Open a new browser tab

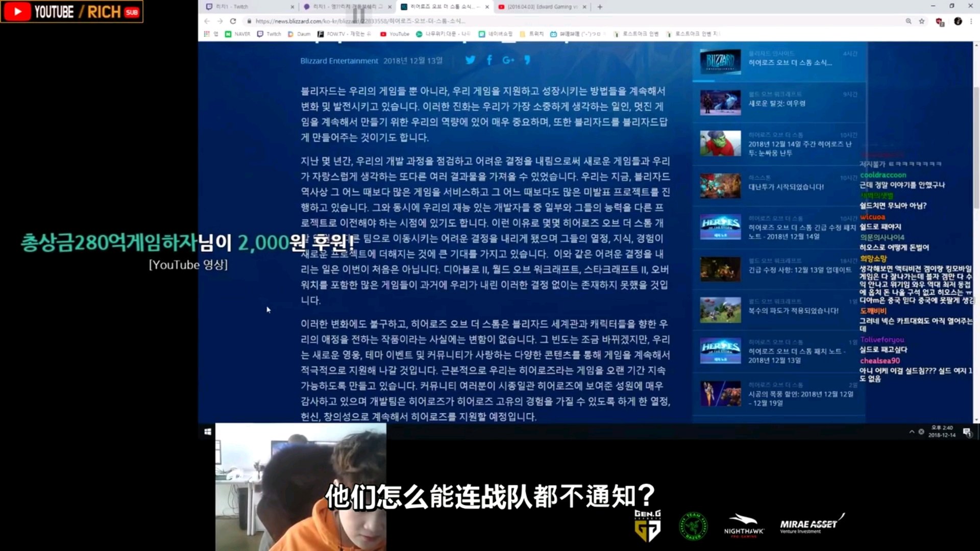(600, 7)
